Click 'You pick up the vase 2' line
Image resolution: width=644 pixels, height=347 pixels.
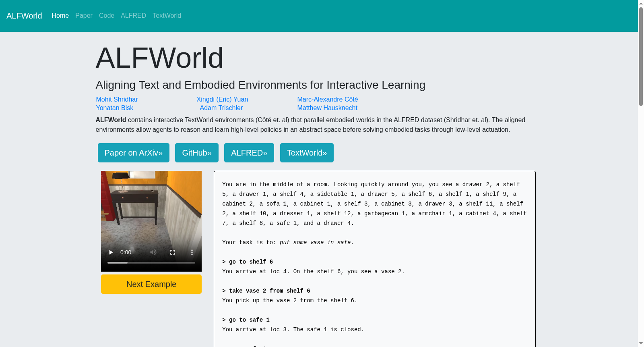(x=290, y=301)
